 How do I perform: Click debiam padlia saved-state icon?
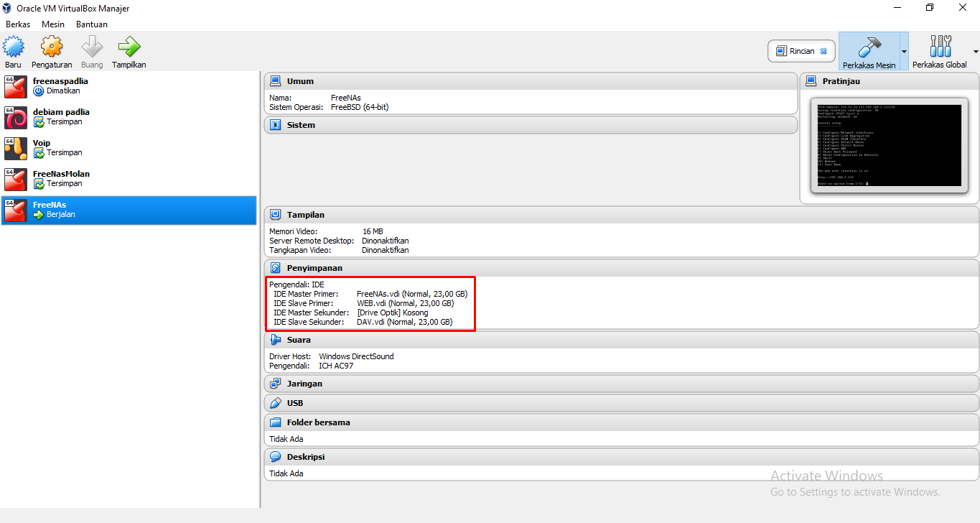pyautogui.click(x=39, y=122)
